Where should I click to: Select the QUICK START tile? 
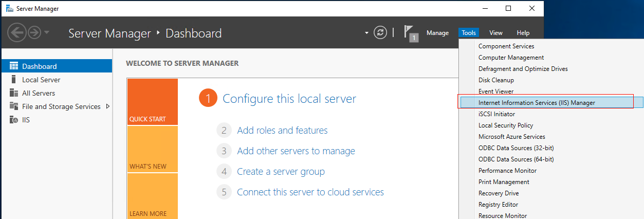pos(153,102)
